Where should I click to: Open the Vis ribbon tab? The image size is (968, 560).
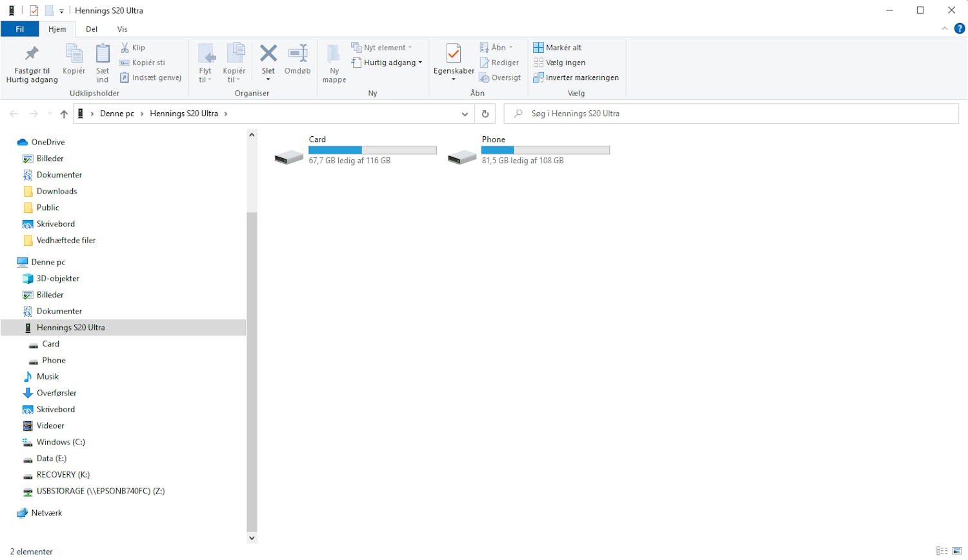coord(122,29)
